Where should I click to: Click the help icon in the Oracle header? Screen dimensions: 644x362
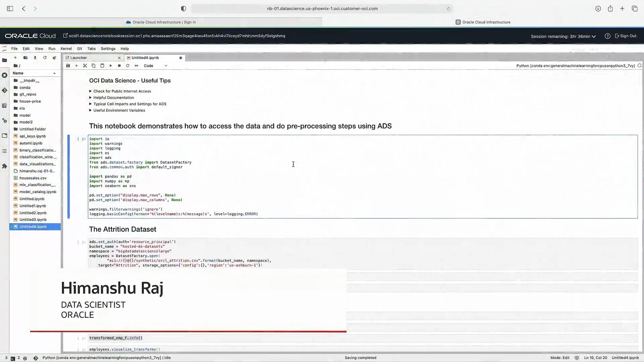(x=607, y=36)
